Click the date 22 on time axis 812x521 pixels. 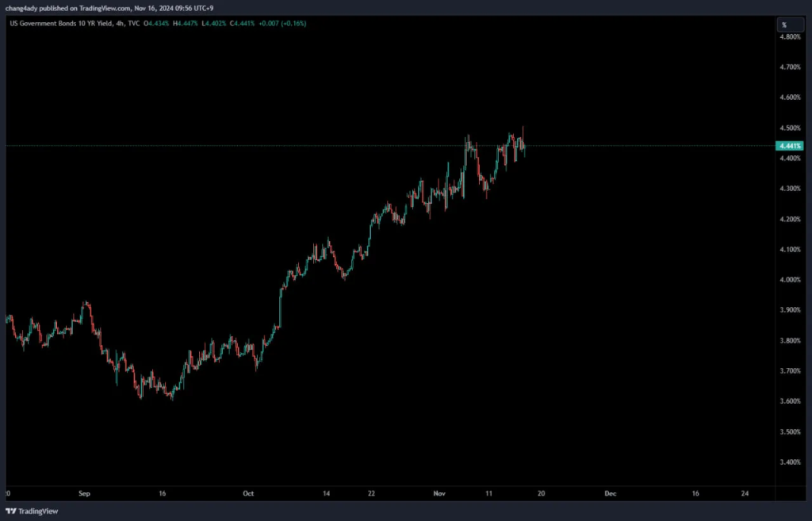pyautogui.click(x=371, y=492)
